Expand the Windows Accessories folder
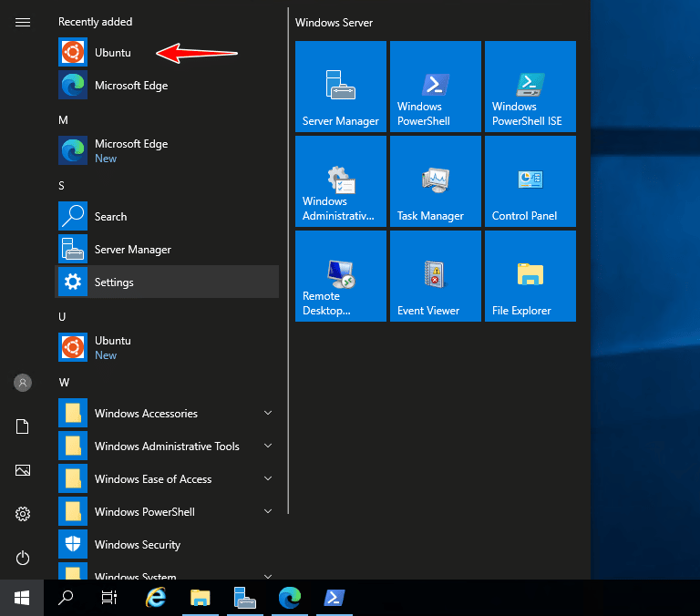 (167, 413)
